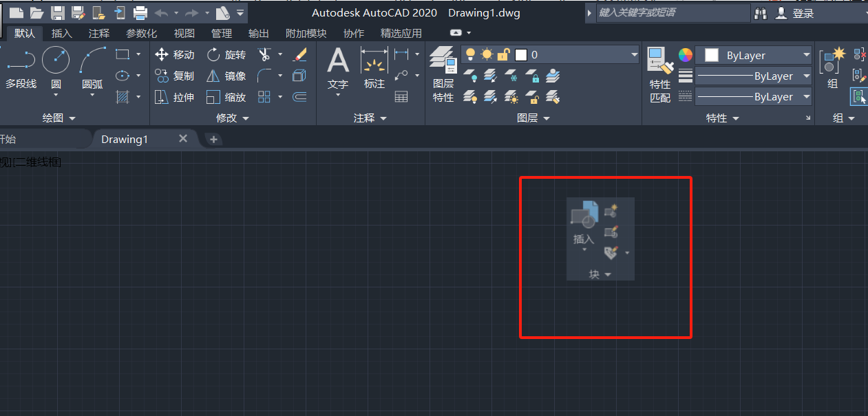Click the Erase tool icon
This screenshot has width=868, height=416.
300,54
